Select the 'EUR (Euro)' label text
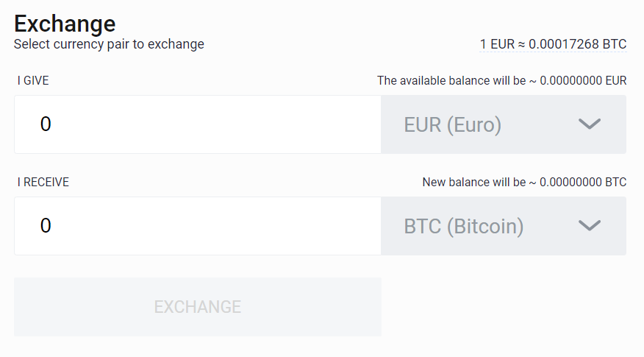644x357 pixels. click(453, 125)
